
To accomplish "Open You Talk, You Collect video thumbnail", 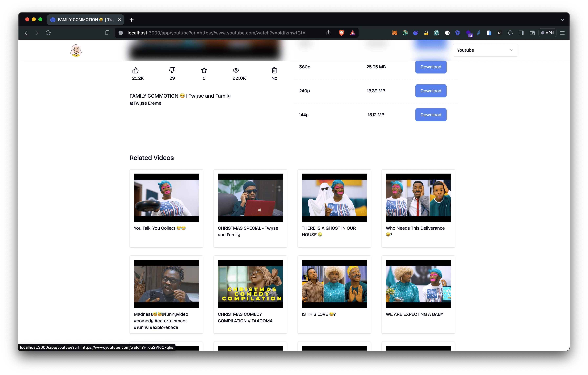I will tap(166, 198).
